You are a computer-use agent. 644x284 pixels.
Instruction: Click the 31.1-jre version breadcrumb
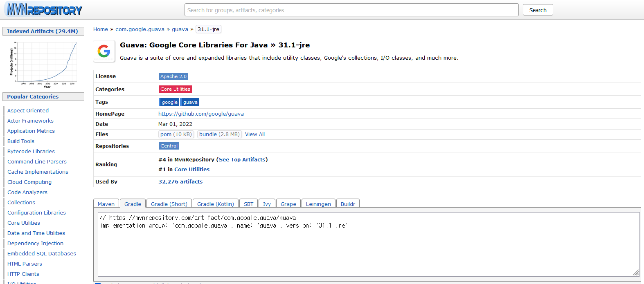pyautogui.click(x=209, y=29)
